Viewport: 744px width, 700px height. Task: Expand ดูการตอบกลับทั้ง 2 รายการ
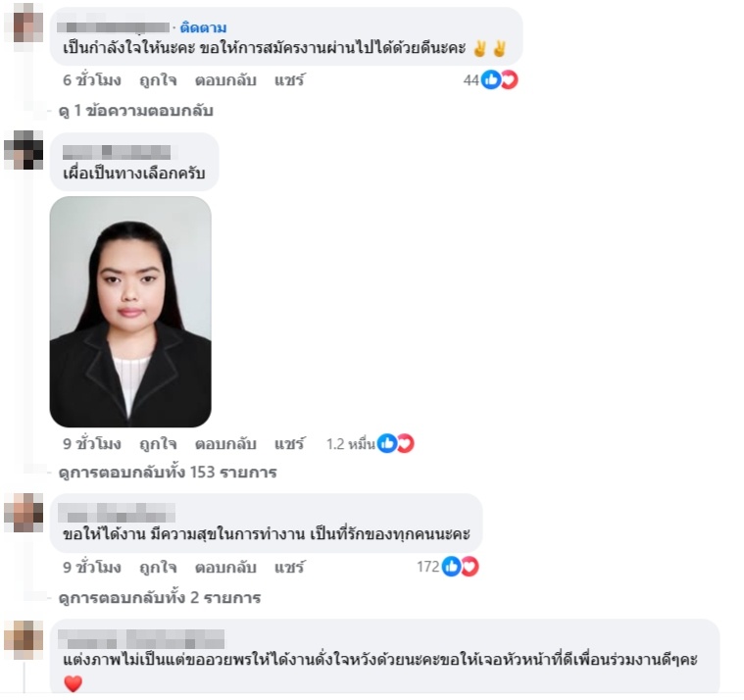click(x=160, y=597)
